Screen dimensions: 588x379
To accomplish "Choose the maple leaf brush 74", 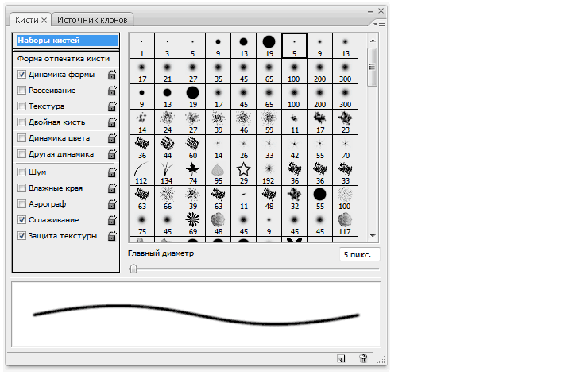I will pyautogui.click(x=193, y=172).
